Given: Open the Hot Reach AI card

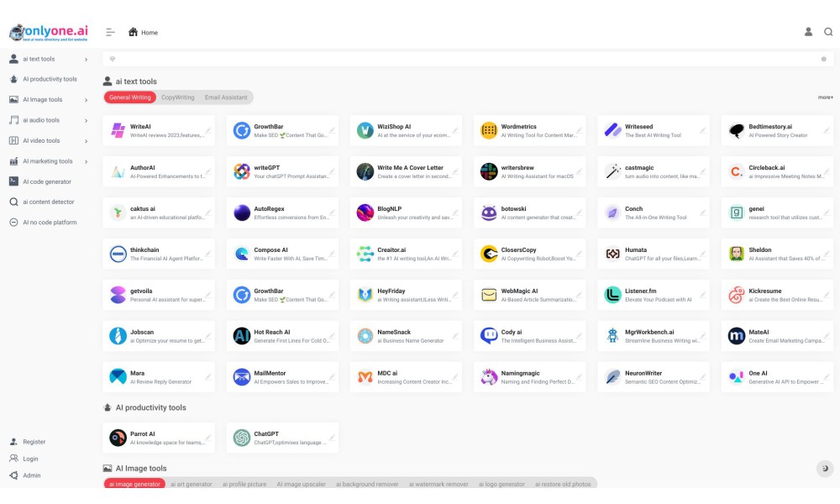Looking at the screenshot, I should pos(282,336).
